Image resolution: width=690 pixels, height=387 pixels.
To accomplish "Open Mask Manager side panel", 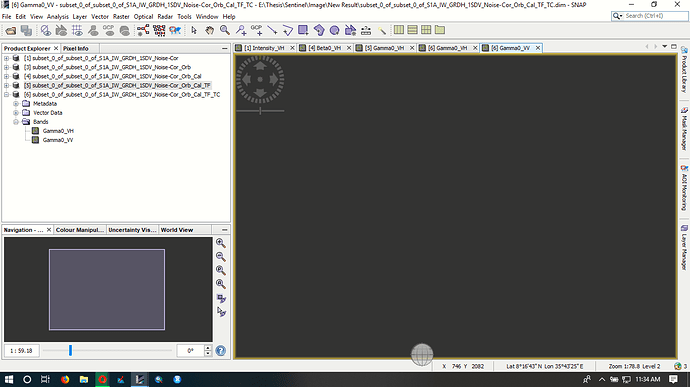I will click(684, 129).
